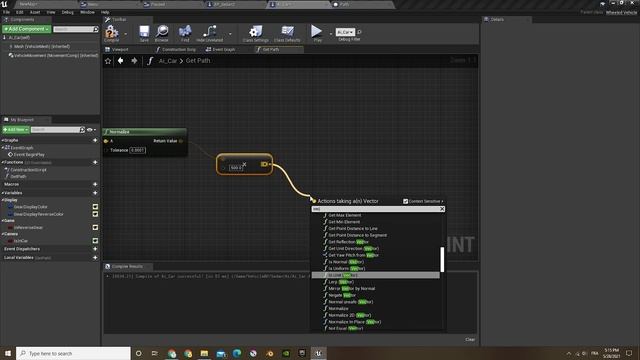Viewport: 640px width, 360px height.
Task: Open the Help menu
Action: [105, 12]
